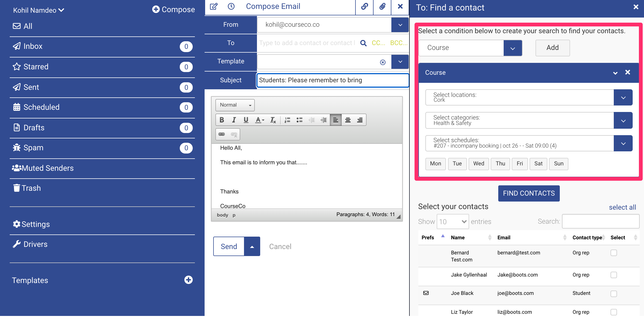Toggle the Sat day filter
The width and height of the screenshot is (644, 327).
click(538, 164)
